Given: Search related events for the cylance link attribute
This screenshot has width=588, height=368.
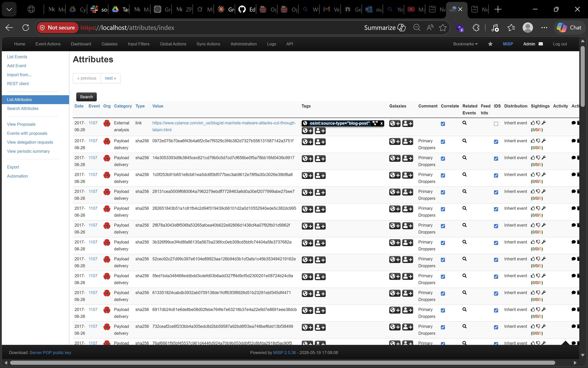Looking at the screenshot, I should coord(464,123).
